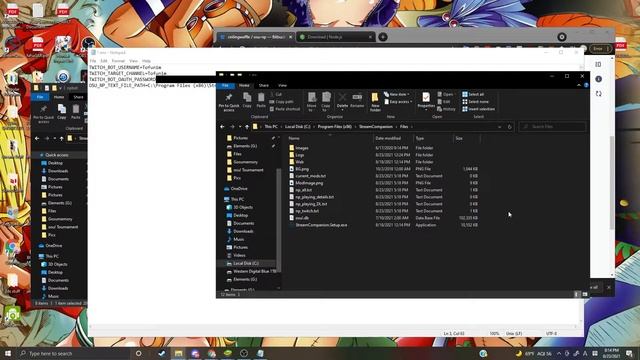Select the Images folder in file list
The width and height of the screenshot is (640, 360).
tap(302, 148)
